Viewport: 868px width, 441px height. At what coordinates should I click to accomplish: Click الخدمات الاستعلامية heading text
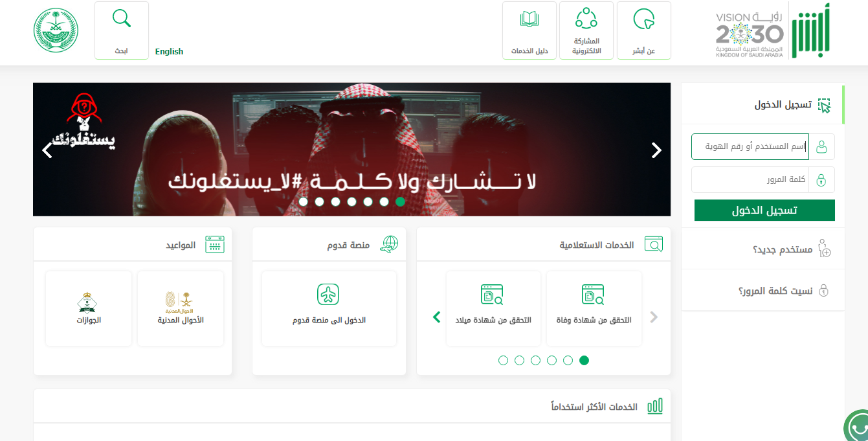click(x=597, y=245)
